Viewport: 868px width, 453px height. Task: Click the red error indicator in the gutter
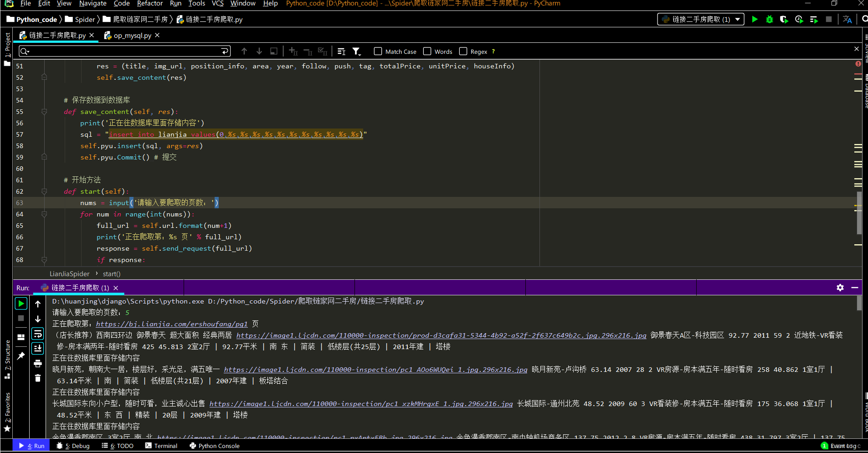(858, 64)
